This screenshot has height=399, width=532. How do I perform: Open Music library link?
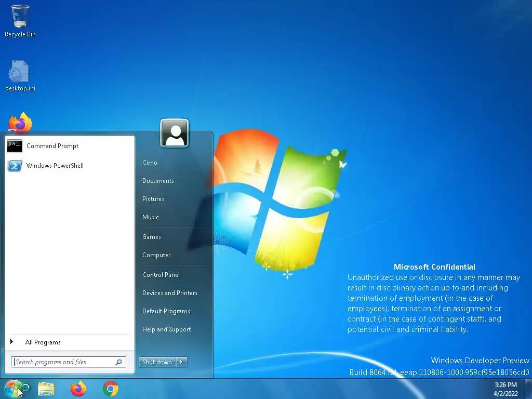tap(150, 217)
